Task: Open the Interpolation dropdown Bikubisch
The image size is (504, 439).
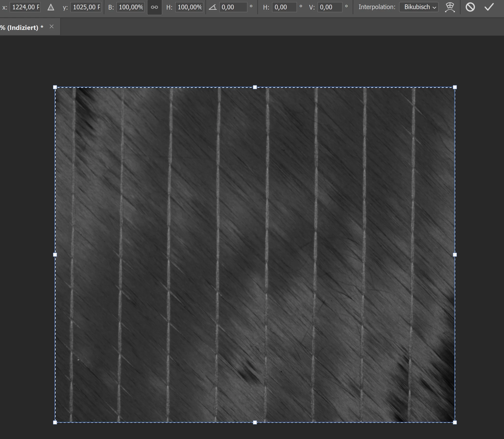Action: 419,7
